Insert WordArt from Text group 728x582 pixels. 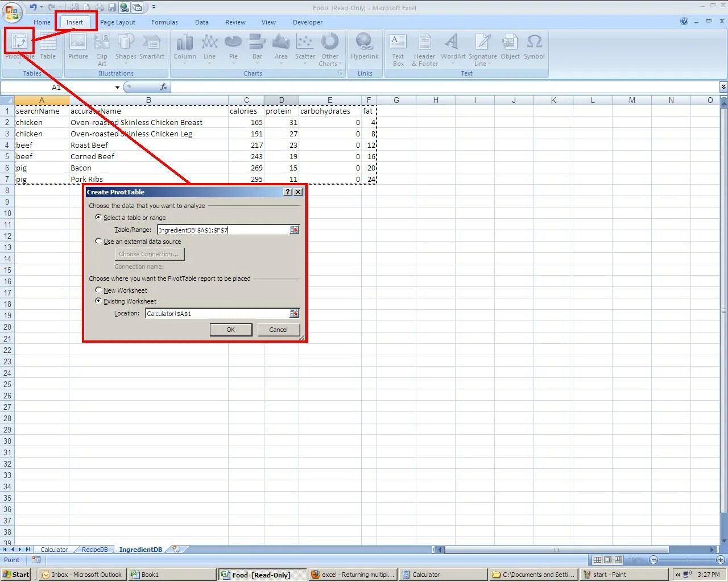pyautogui.click(x=453, y=46)
